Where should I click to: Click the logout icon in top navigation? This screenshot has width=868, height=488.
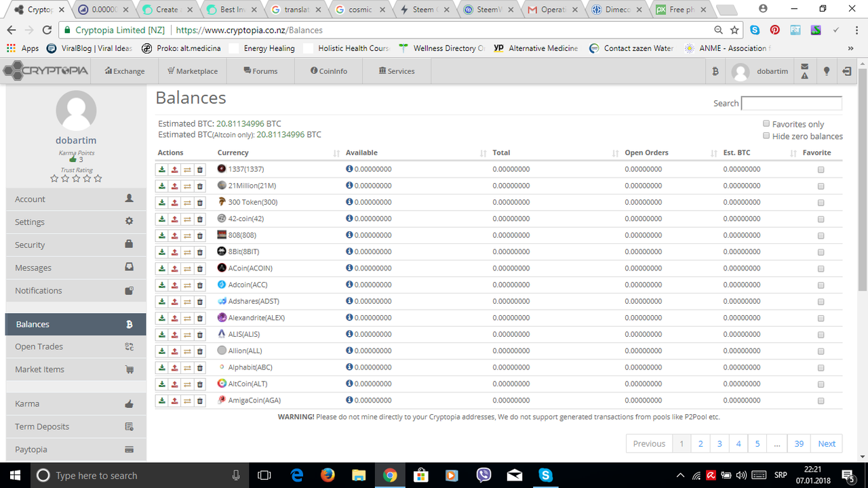848,71
